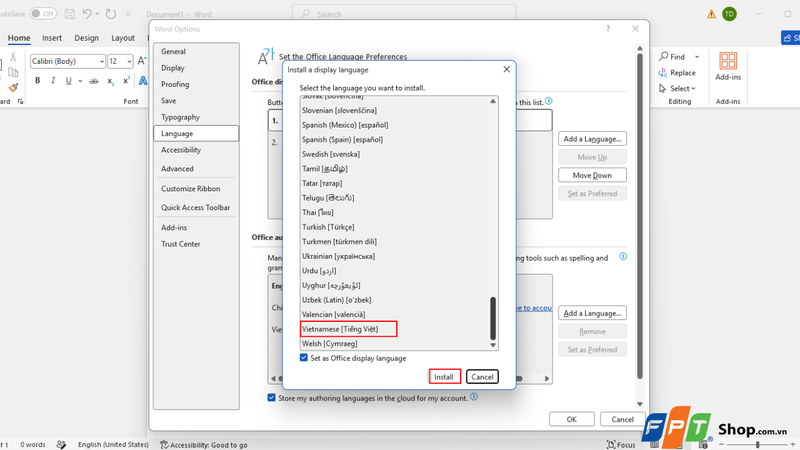The width and height of the screenshot is (800, 450).
Task: Click OK in Word Options dialog
Action: [571, 419]
